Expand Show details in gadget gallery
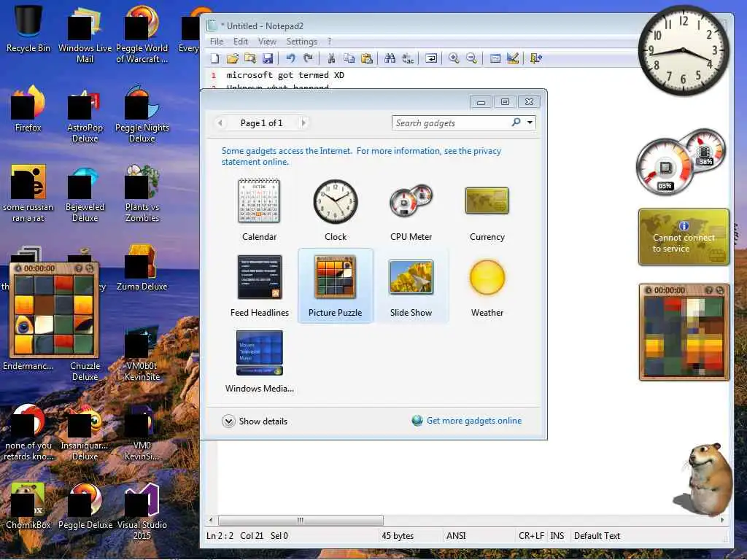747x560 pixels. pyautogui.click(x=255, y=421)
